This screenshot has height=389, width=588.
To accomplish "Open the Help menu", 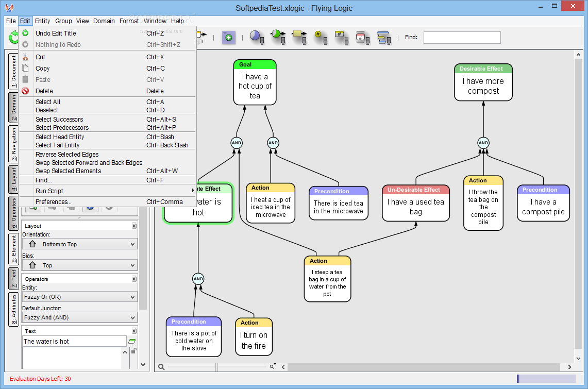I will click(x=177, y=21).
